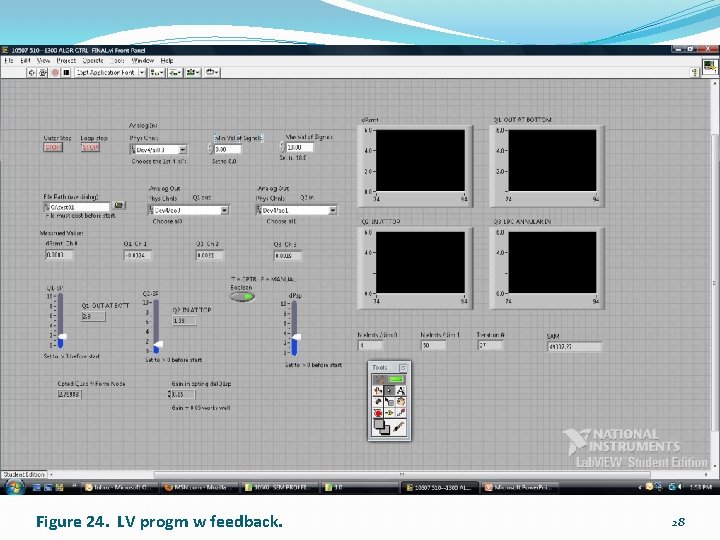Open the Distribute Objects toolbar dropdown

pyautogui.click(x=175, y=73)
